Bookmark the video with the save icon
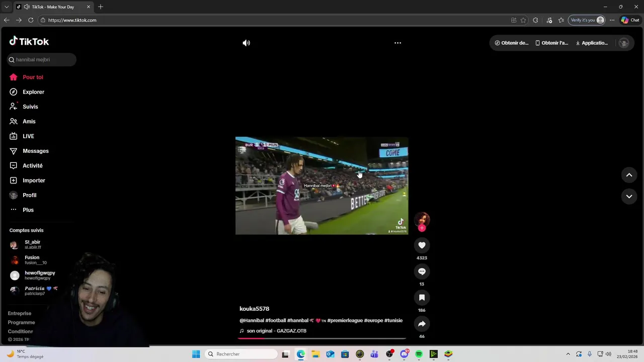Screen dimensions: 644x362 pyautogui.click(x=422, y=298)
